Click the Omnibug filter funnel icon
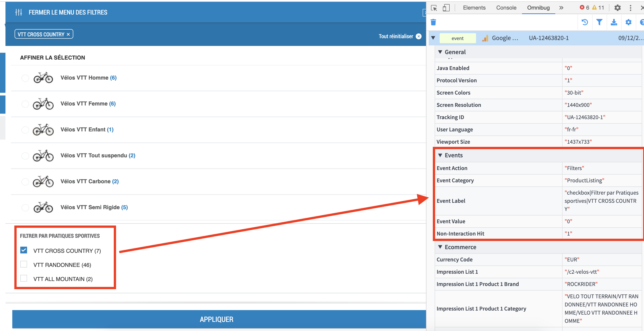Viewport: 644px width, 331px height. click(x=599, y=22)
